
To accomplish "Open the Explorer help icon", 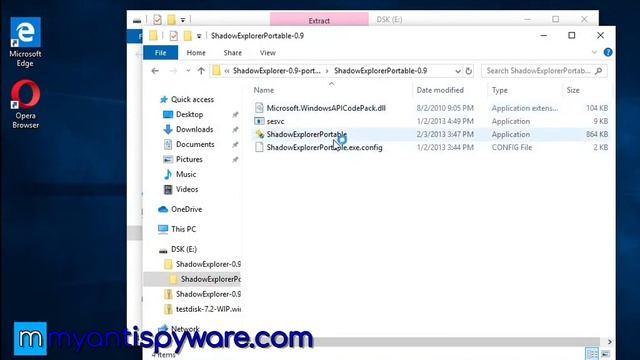I will (x=608, y=52).
